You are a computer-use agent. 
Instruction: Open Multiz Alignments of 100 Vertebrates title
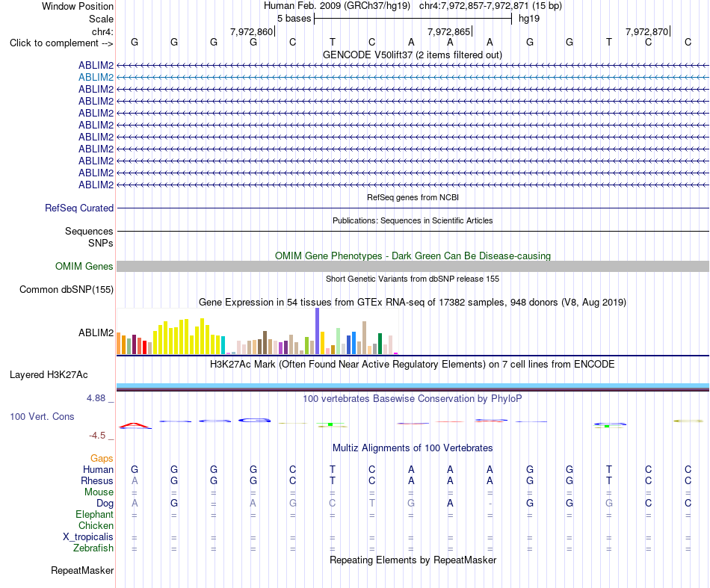[x=413, y=448]
